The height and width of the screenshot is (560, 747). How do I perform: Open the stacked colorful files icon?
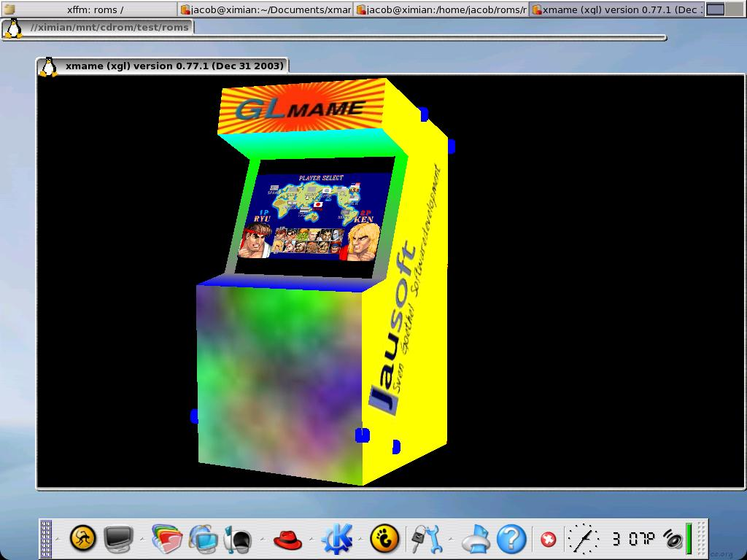(x=167, y=539)
